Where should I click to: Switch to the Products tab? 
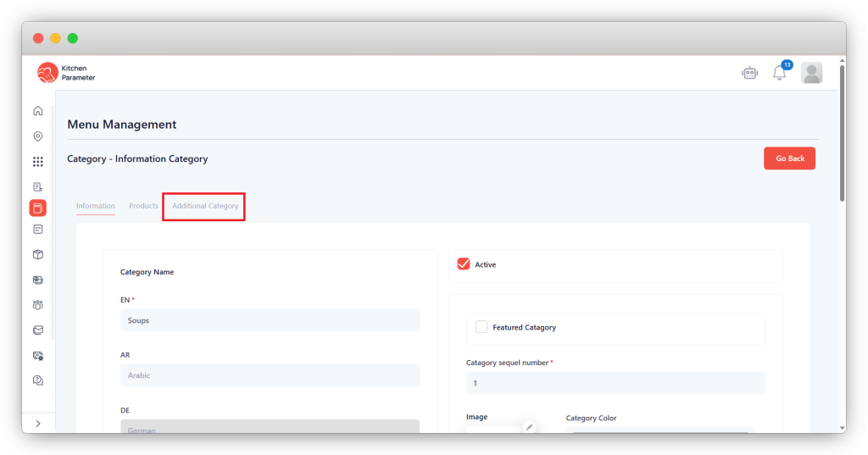point(143,206)
